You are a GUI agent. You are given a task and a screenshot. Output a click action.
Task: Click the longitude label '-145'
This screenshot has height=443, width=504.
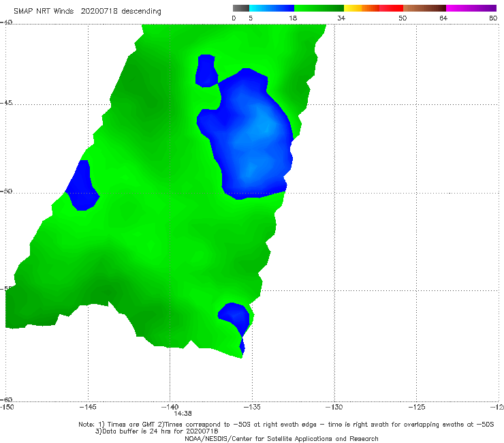(x=88, y=407)
